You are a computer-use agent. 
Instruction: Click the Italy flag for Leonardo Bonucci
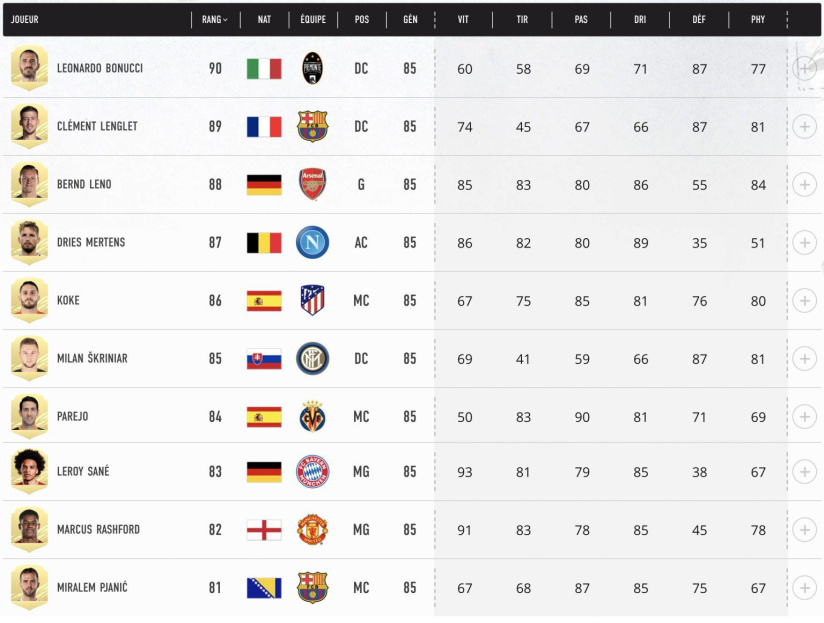263,69
